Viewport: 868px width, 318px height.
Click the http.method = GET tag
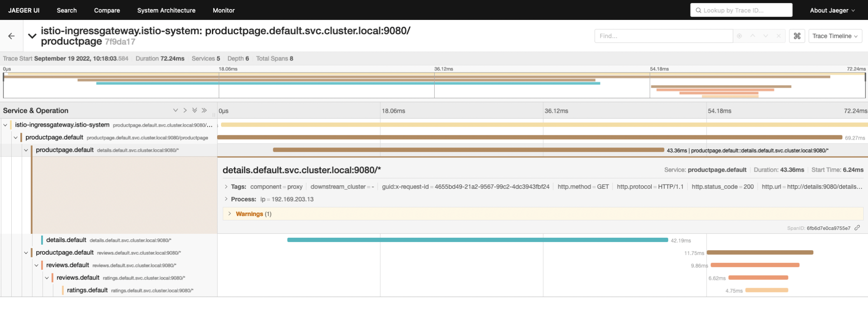[x=583, y=187]
